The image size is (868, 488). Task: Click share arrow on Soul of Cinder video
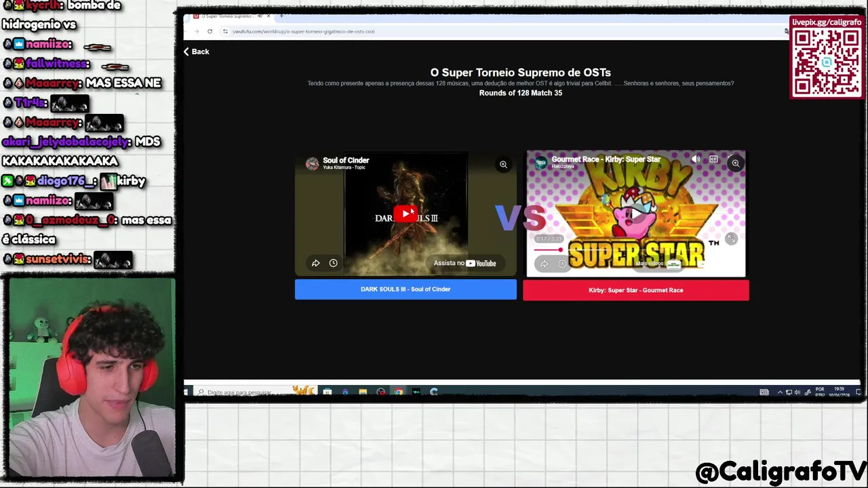click(315, 263)
